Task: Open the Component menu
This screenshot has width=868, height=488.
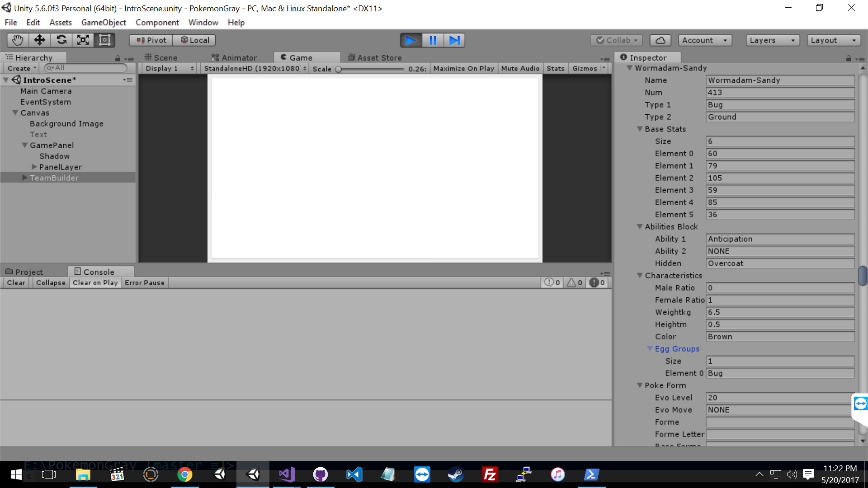Action: tap(157, 22)
